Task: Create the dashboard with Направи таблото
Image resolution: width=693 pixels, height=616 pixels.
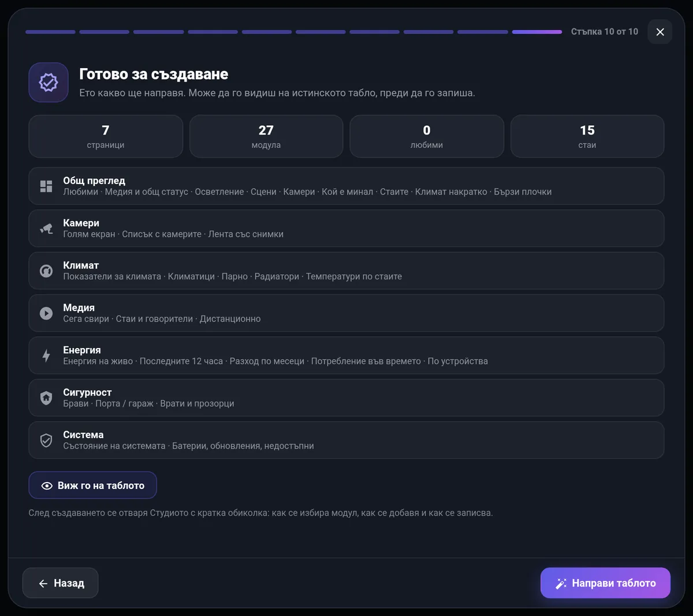Action: click(605, 583)
